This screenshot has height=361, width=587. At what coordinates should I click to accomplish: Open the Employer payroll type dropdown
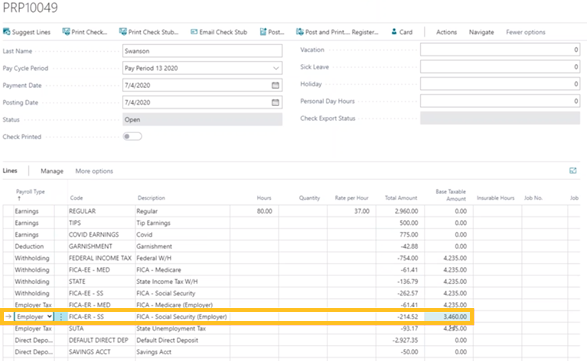tap(34, 317)
